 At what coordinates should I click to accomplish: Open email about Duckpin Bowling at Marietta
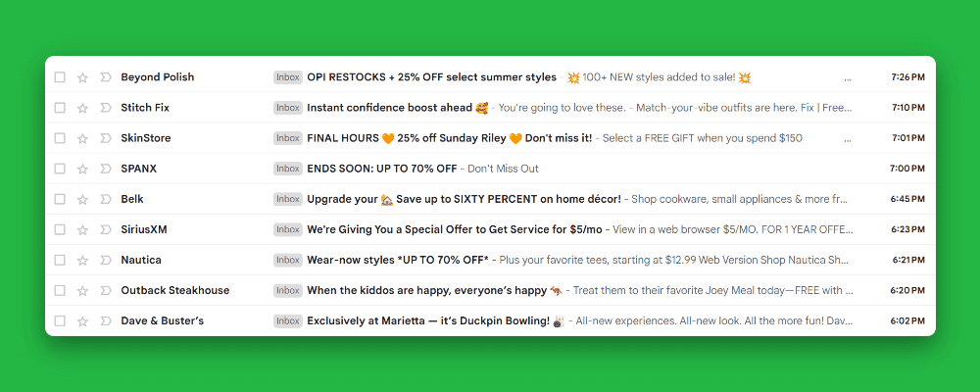(x=428, y=320)
